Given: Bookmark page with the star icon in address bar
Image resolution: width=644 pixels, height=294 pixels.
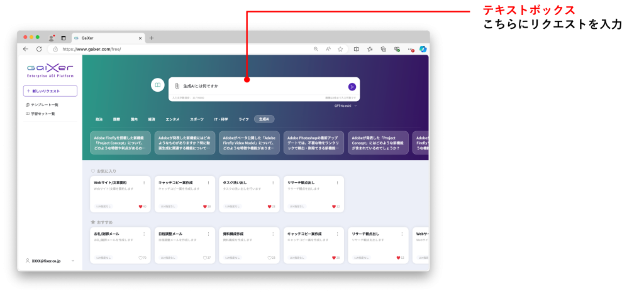Looking at the screenshot, I should tap(340, 49).
